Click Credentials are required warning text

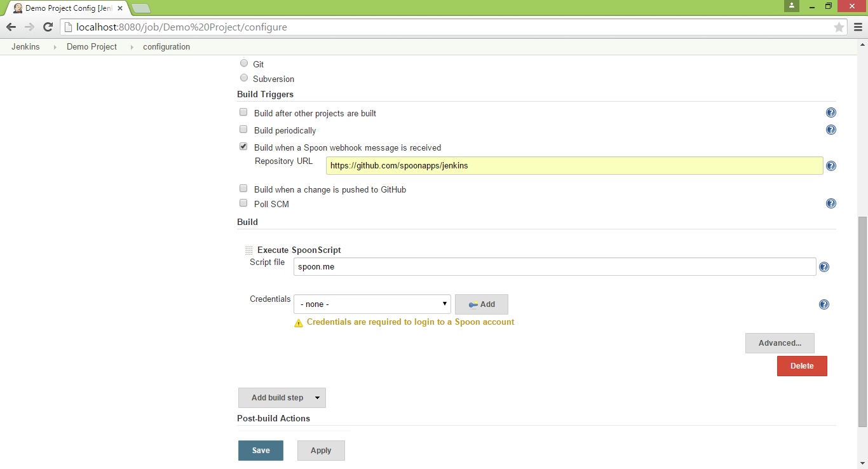point(410,322)
